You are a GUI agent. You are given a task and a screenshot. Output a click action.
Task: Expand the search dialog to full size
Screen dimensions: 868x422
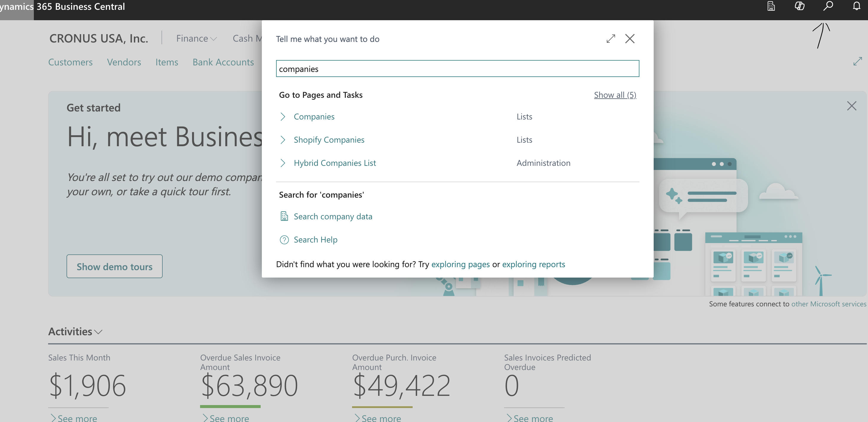611,39
